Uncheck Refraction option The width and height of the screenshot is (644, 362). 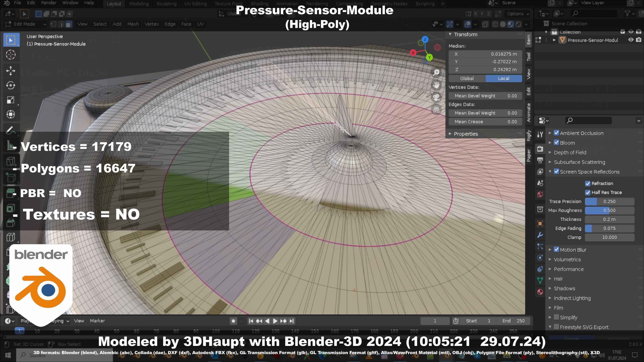587,184
